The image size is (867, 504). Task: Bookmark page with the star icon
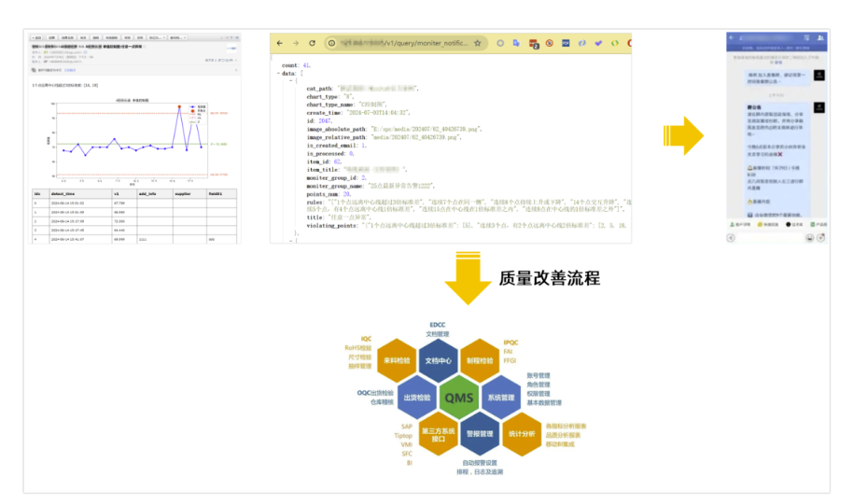click(478, 43)
